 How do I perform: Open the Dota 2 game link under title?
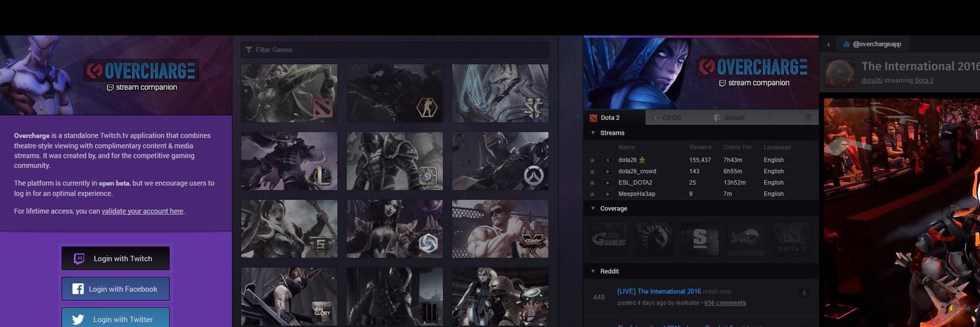pyautogui.click(x=924, y=80)
